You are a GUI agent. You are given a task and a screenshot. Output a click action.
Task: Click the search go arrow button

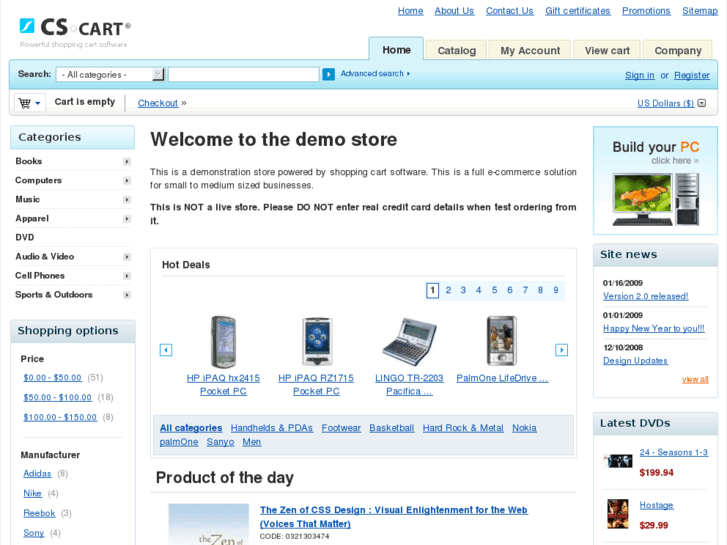coord(328,74)
